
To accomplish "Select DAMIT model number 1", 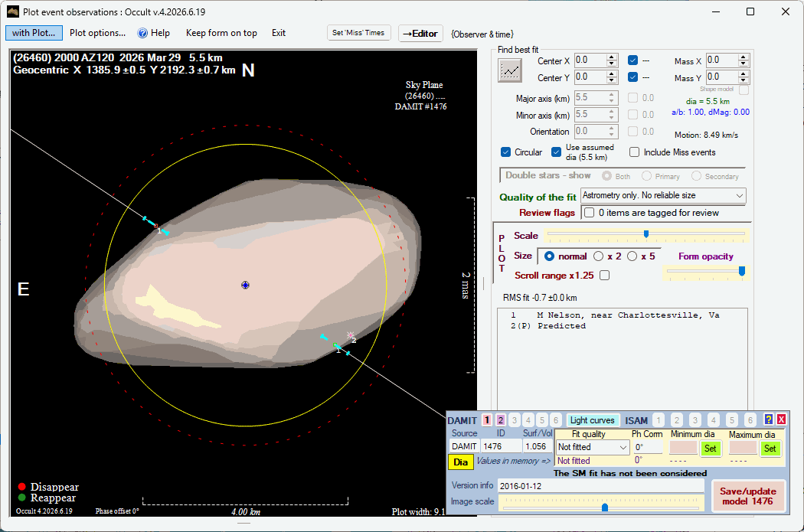I will 486,420.
